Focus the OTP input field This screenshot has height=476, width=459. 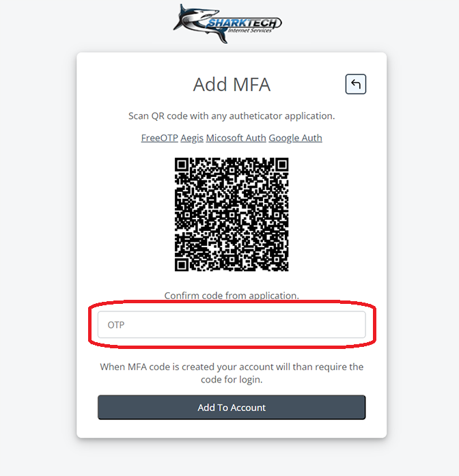point(232,324)
